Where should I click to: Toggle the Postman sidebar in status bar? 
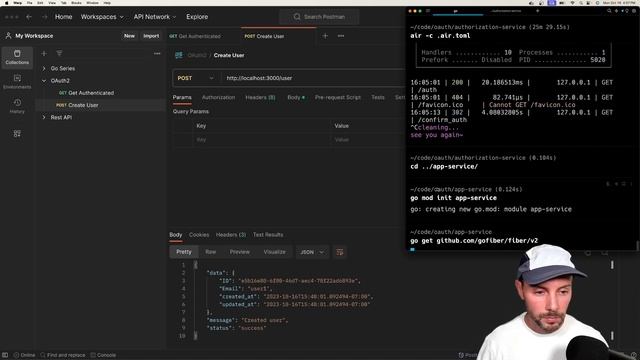[5, 355]
